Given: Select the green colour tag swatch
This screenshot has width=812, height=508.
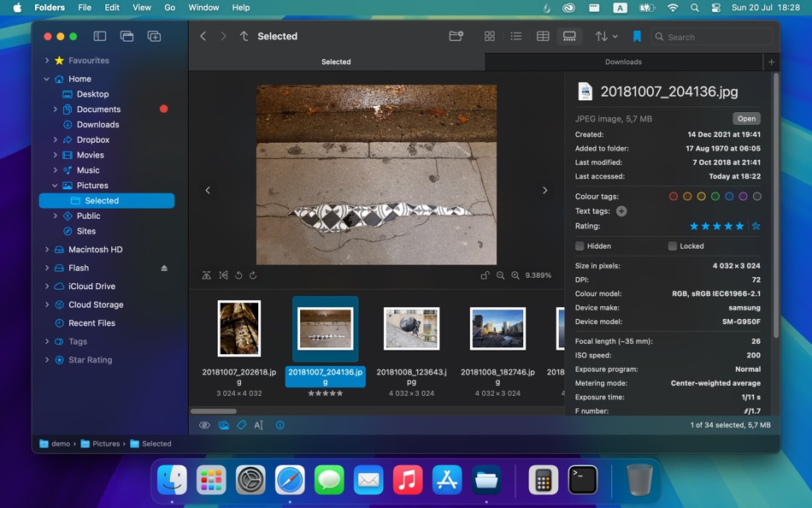Looking at the screenshot, I should coord(715,196).
